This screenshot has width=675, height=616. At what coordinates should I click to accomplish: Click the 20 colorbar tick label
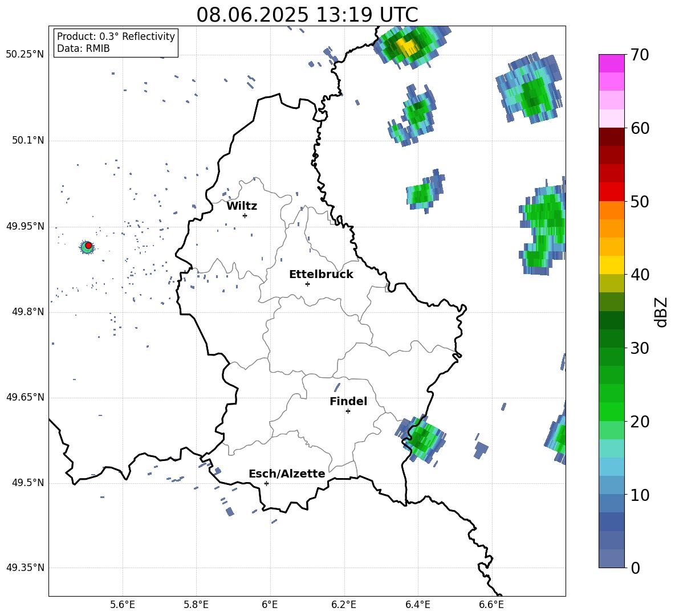point(640,421)
